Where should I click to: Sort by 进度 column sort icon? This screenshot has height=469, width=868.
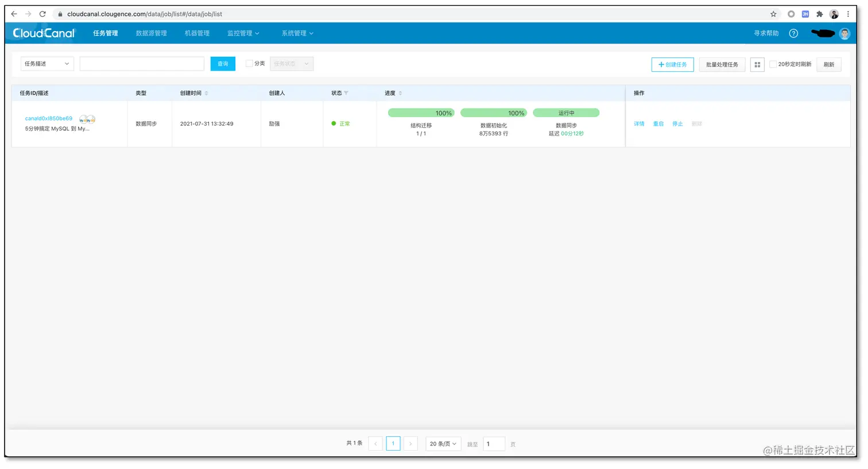[400, 93]
